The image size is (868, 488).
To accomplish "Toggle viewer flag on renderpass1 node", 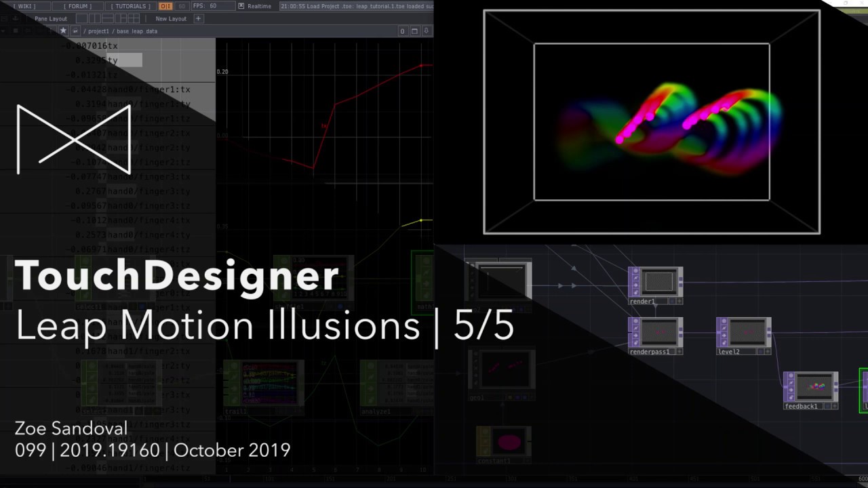I will 635,321.
